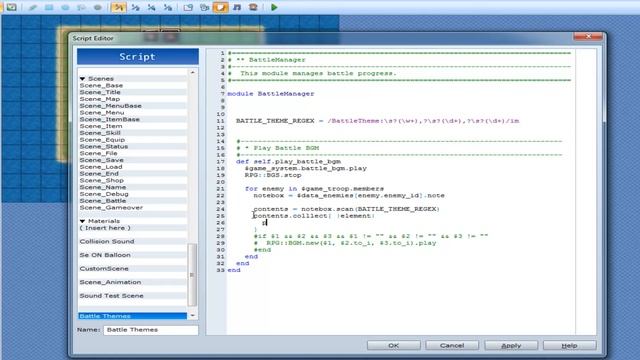
Task: Set map zoom to 1/1 scale
Action: (x=118, y=7)
